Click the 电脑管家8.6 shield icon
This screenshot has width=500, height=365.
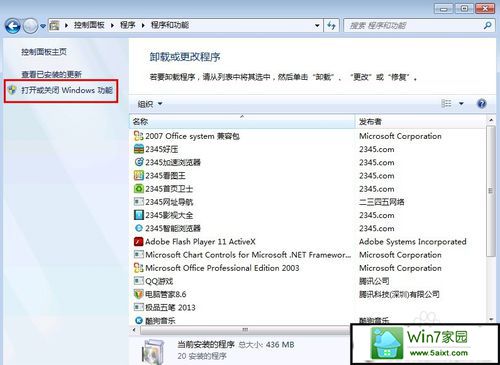[138, 294]
